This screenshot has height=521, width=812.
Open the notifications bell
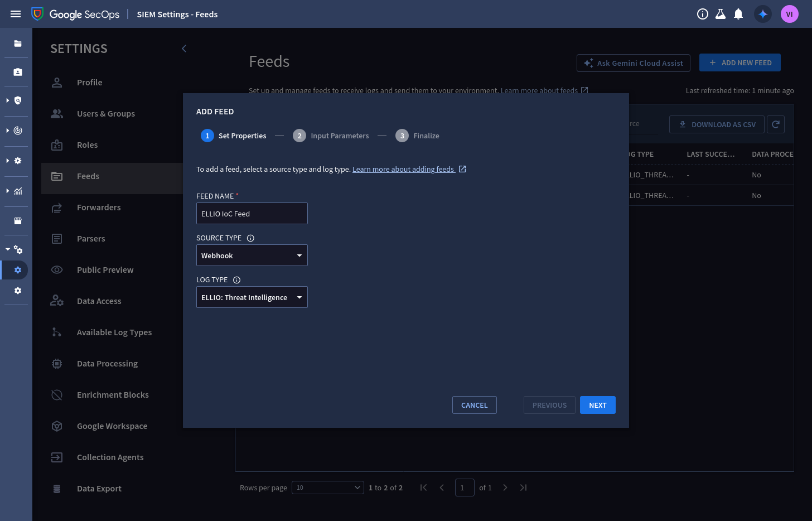tap(738, 14)
